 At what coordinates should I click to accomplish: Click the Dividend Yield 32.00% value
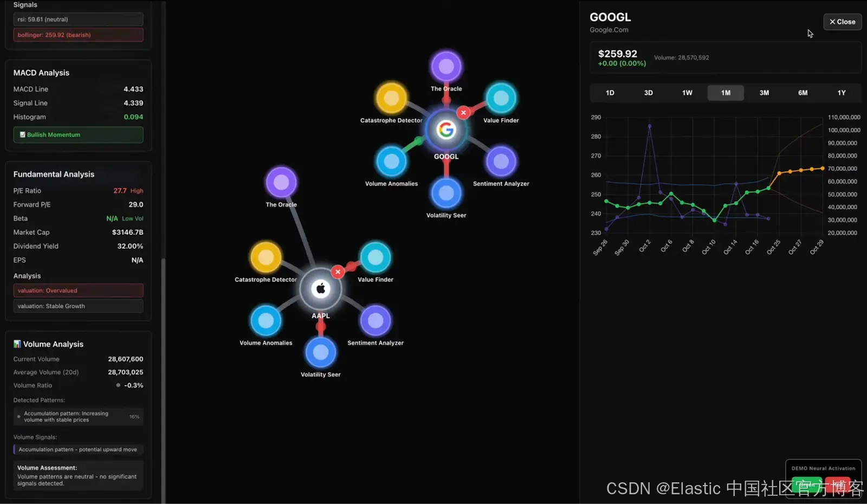coord(130,246)
